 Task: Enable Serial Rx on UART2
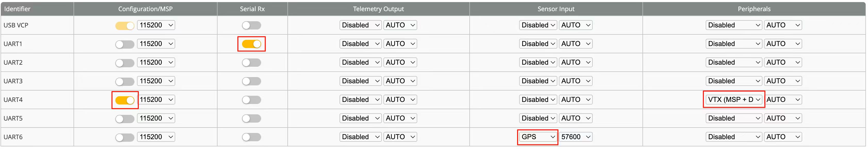pyautogui.click(x=252, y=62)
